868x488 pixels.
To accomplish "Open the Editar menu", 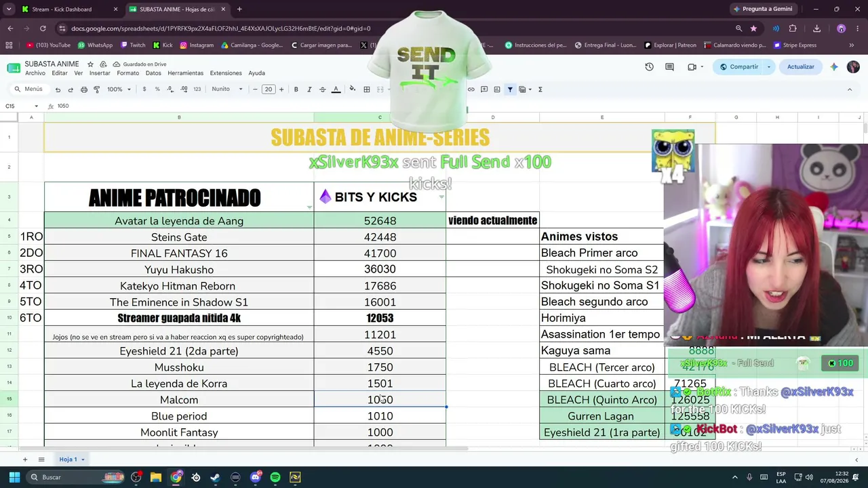I will 60,73.
